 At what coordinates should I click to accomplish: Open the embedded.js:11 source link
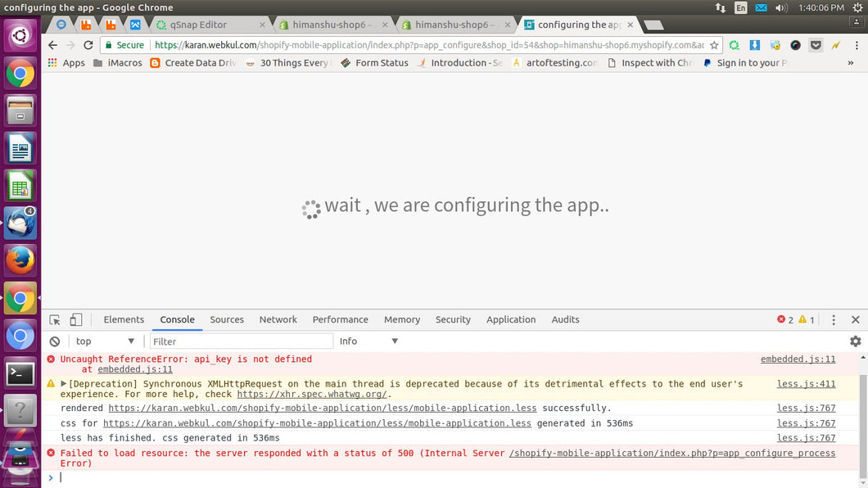click(x=798, y=359)
